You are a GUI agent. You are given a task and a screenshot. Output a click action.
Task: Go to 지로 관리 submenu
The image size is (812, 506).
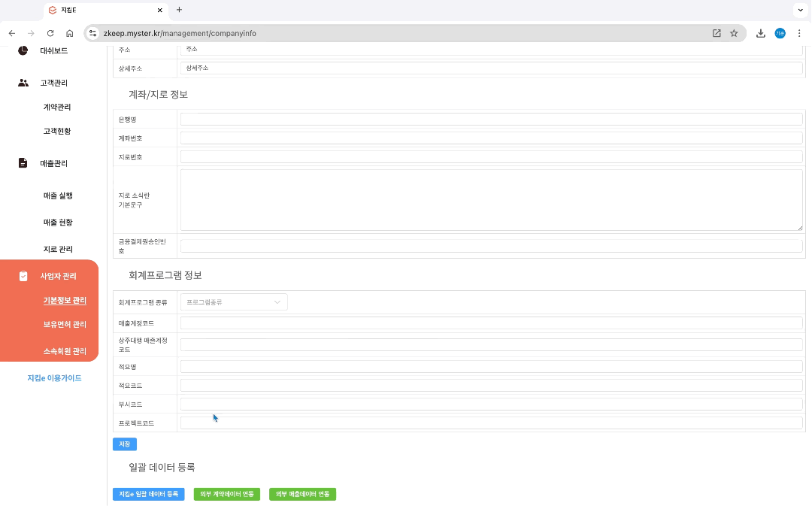(58, 250)
